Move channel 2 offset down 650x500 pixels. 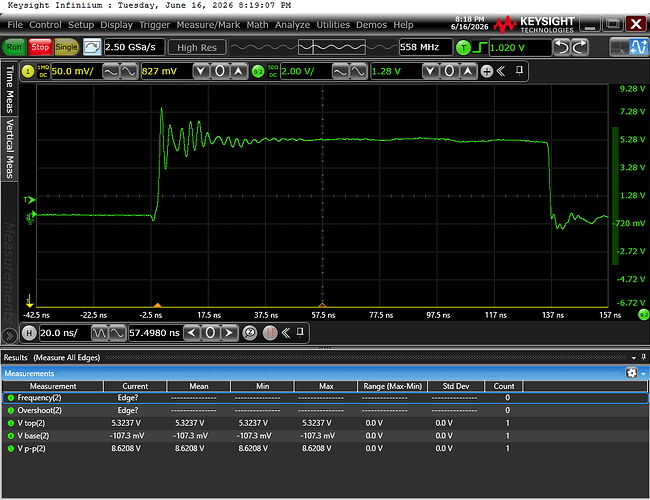(430, 71)
